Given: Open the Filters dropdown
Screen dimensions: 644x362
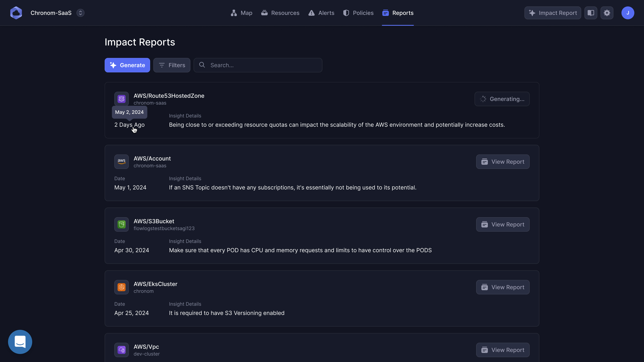Looking at the screenshot, I should click(172, 65).
